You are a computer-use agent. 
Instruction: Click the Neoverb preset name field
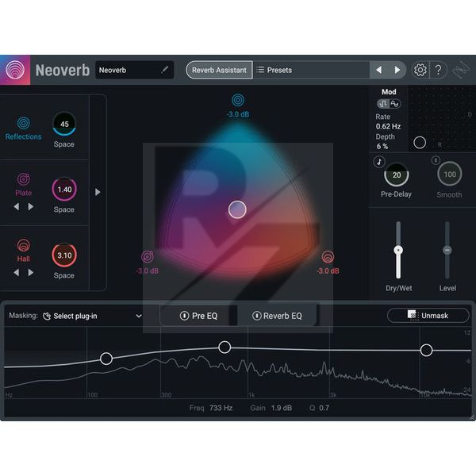(x=135, y=70)
